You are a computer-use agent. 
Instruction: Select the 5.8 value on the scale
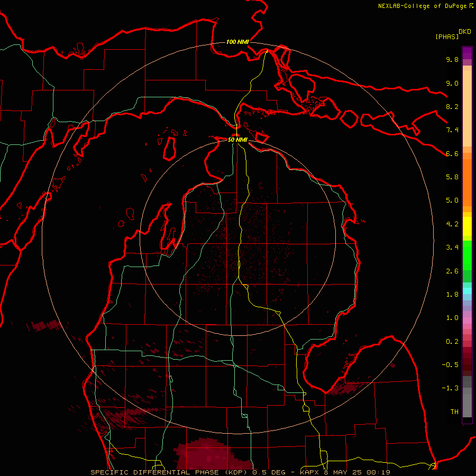click(x=452, y=177)
